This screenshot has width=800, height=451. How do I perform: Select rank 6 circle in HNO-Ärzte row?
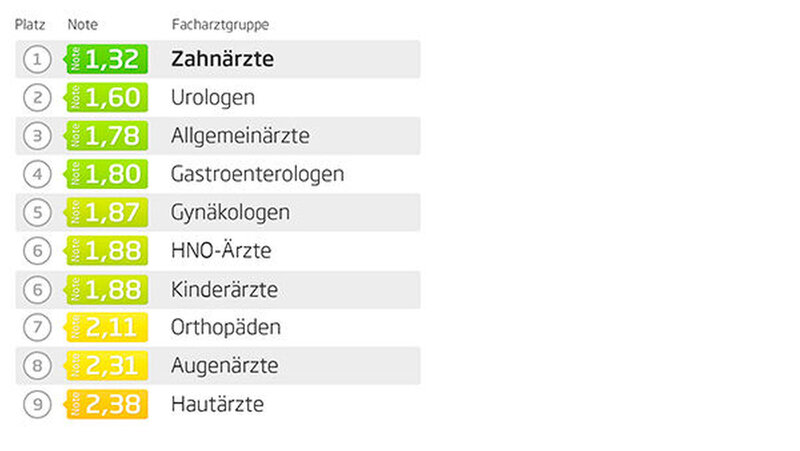coord(37,251)
